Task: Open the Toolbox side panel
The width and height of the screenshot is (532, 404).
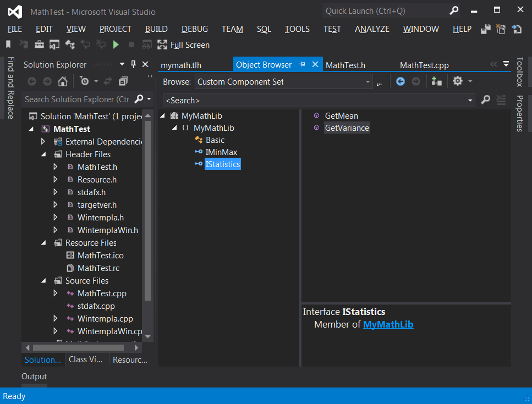Action: [x=520, y=71]
